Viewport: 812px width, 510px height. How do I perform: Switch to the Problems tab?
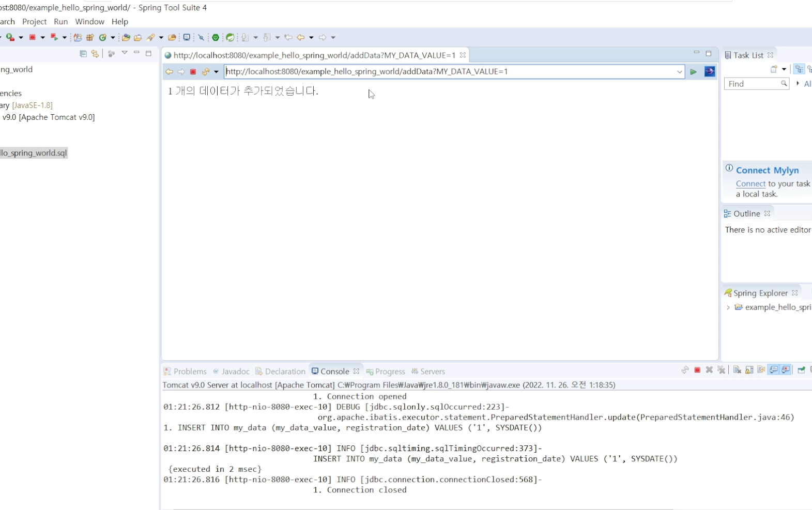coord(185,372)
